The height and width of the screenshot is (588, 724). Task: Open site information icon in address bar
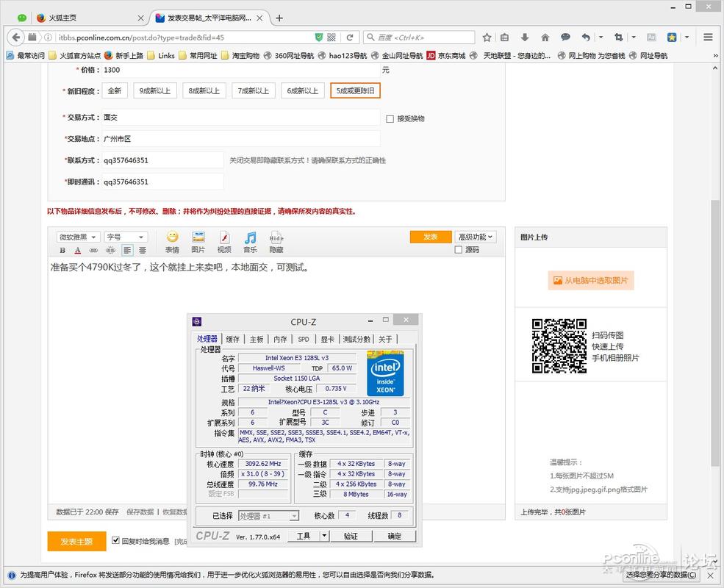(48, 37)
